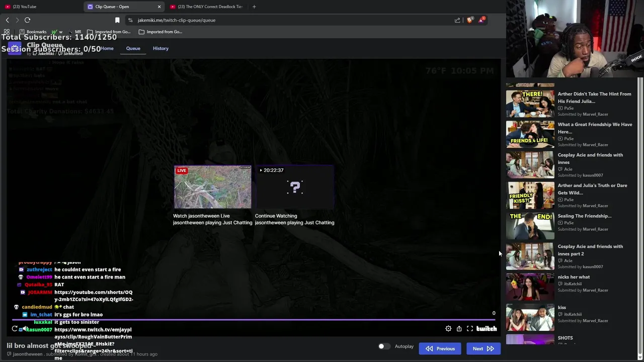Select 'Arther Didn't Take The Hint' clip thumbnail

[530, 104]
